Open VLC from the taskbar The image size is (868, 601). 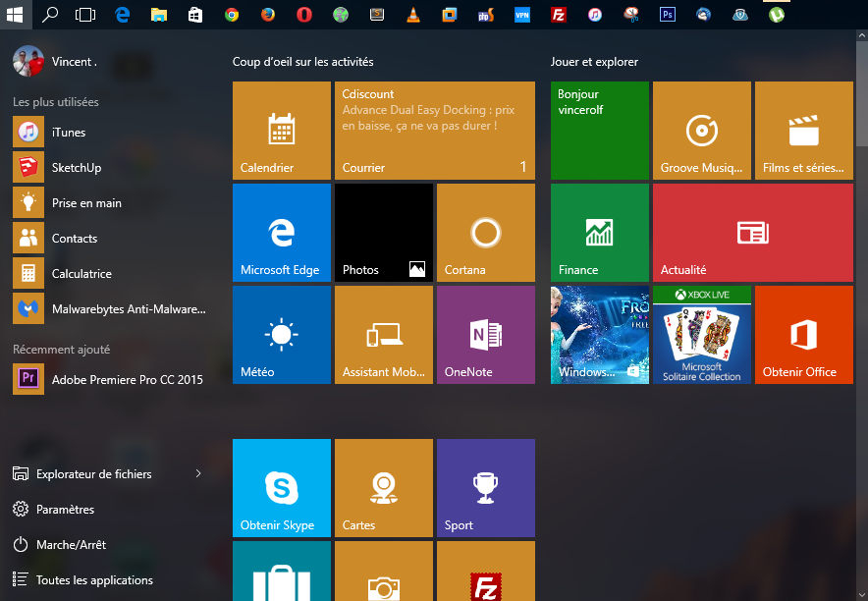[x=413, y=15]
